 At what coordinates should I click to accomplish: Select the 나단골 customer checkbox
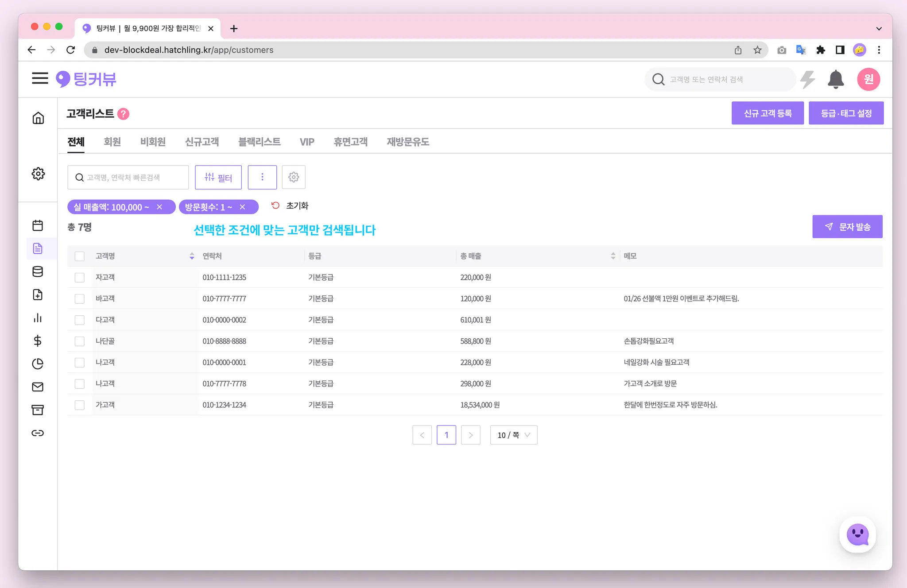(x=80, y=341)
